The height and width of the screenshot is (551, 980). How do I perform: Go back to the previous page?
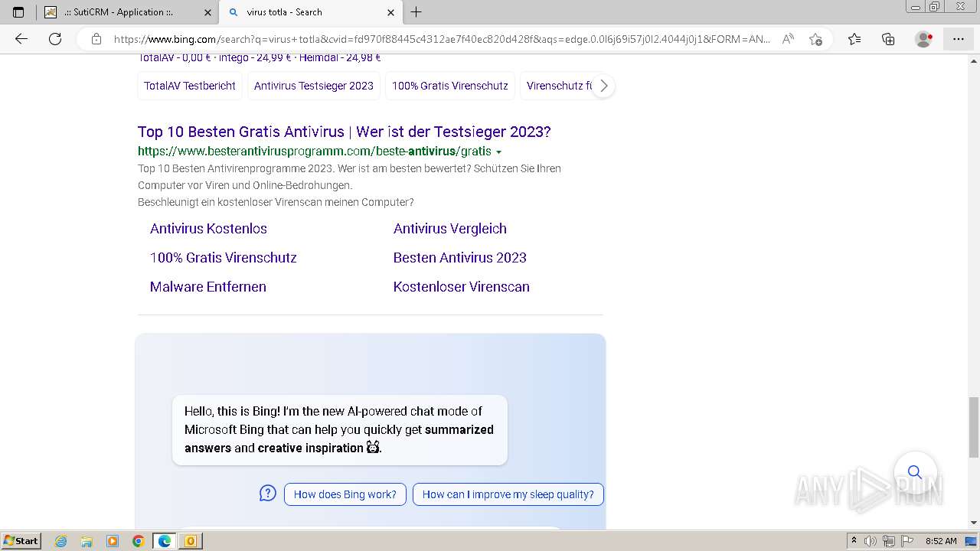[x=21, y=39]
